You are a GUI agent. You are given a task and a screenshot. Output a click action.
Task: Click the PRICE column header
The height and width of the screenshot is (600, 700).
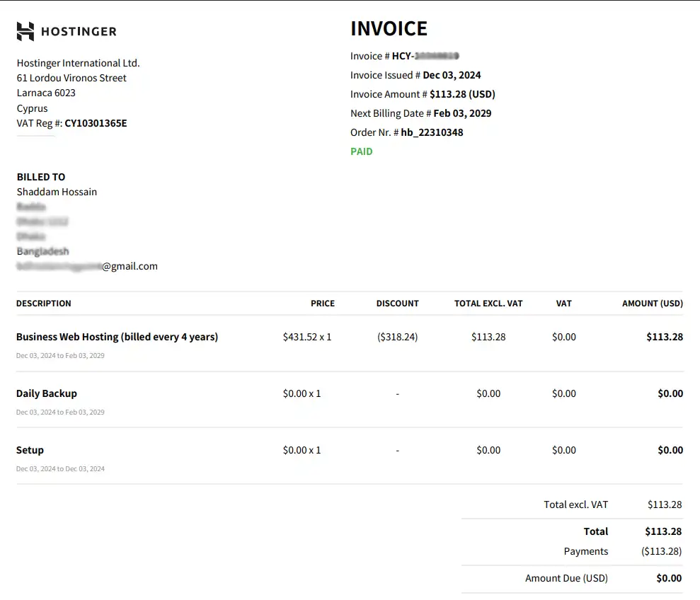(323, 304)
